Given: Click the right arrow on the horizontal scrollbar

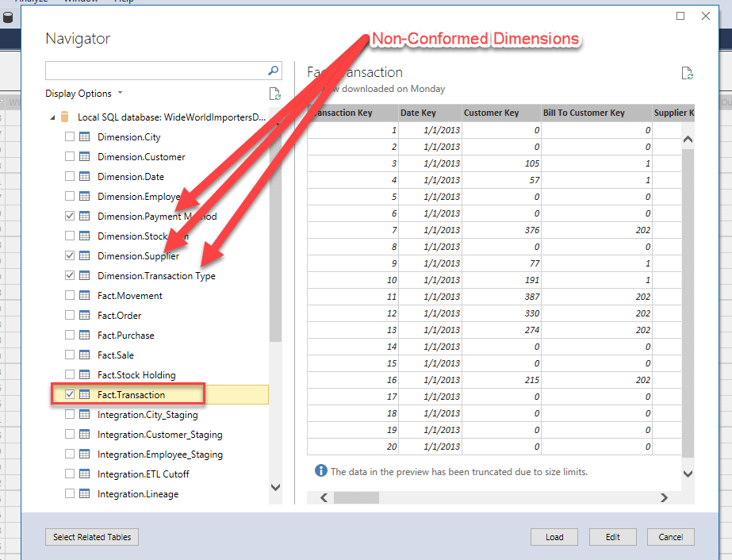Looking at the screenshot, I should 664,497.
